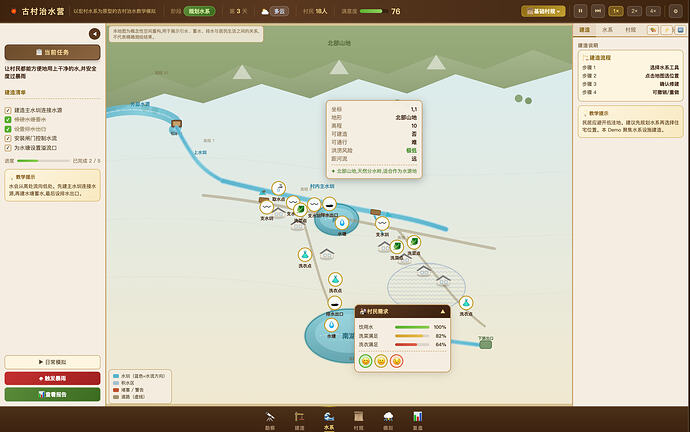Viewport: 690px width, 432px height.
Task: Click the green 查看报告 button
Action: tap(52, 394)
